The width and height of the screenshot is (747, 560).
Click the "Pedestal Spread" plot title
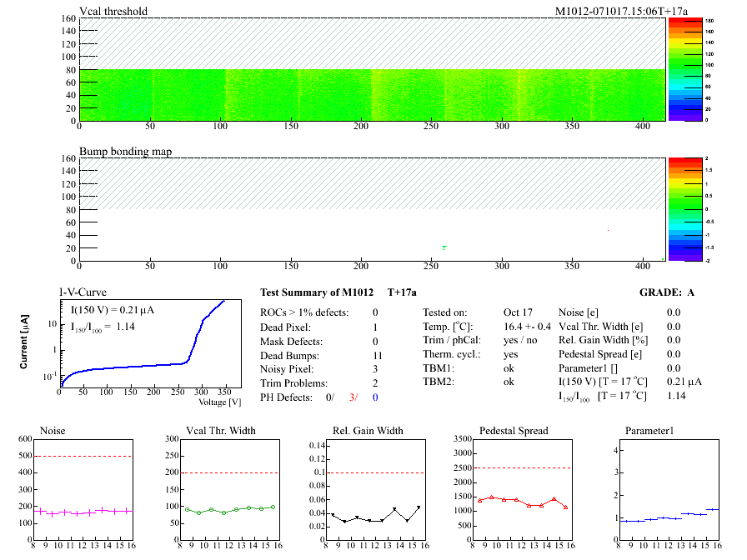[514, 431]
